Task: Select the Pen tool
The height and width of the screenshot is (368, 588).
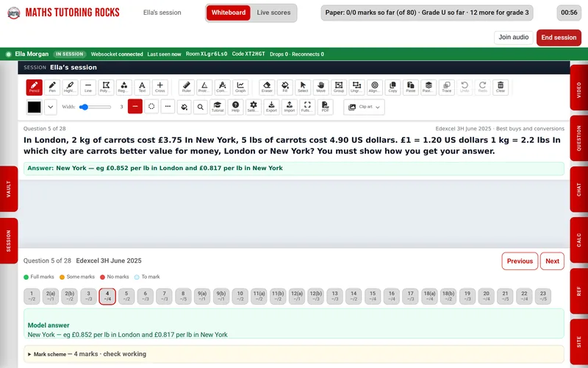Action: [x=52, y=87]
